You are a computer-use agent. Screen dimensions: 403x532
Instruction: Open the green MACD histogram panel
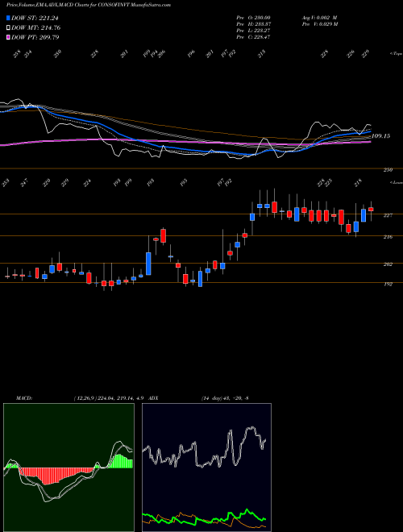pos(69,468)
